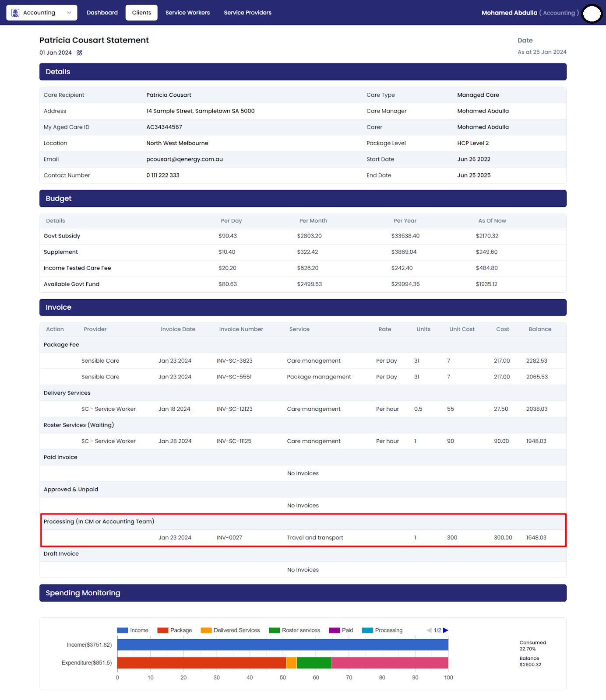Switch to the Service Workers tab
Image resolution: width=606 pixels, height=700 pixels.
click(x=187, y=13)
